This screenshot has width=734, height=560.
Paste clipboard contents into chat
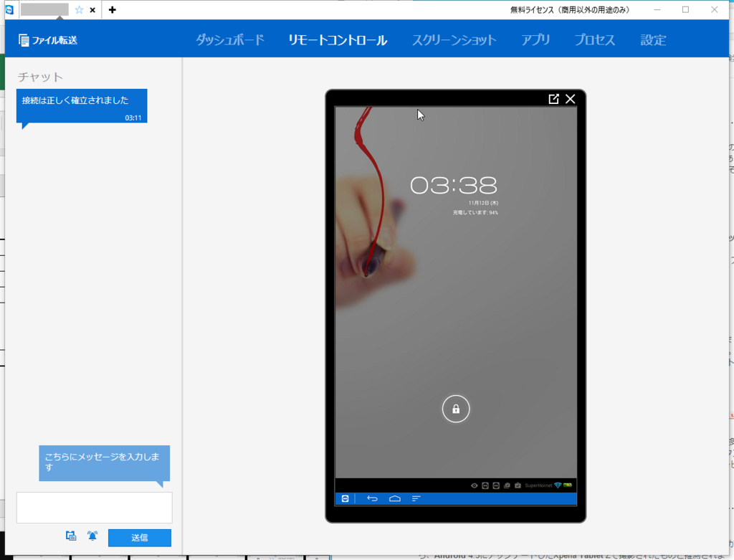tap(71, 536)
